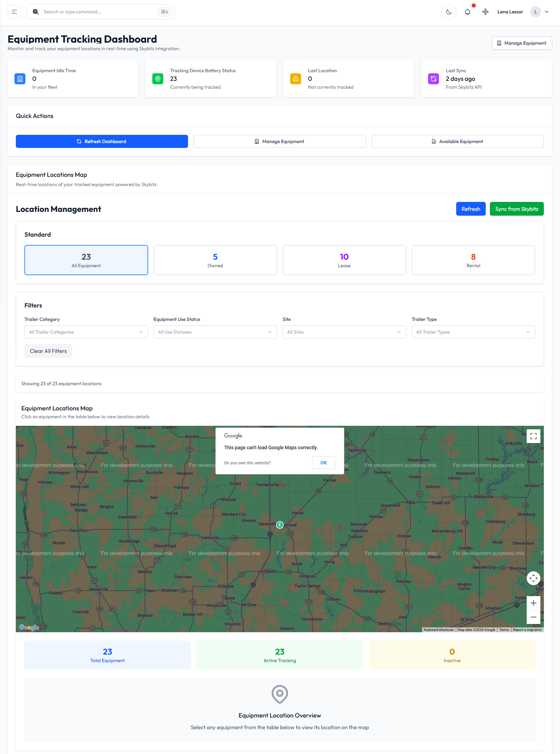This screenshot has height=754, width=560.
Task: Zoom in on the map
Action: pyautogui.click(x=533, y=603)
